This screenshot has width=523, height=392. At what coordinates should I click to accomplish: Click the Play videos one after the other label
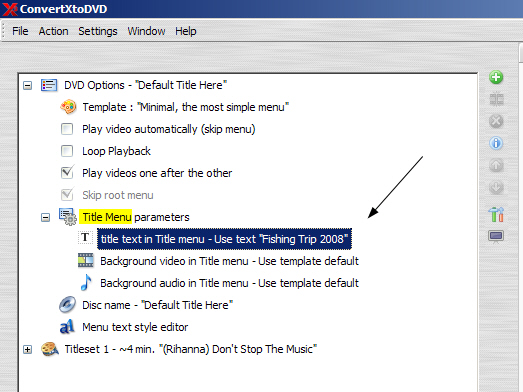pyautogui.click(x=157, y=173)
